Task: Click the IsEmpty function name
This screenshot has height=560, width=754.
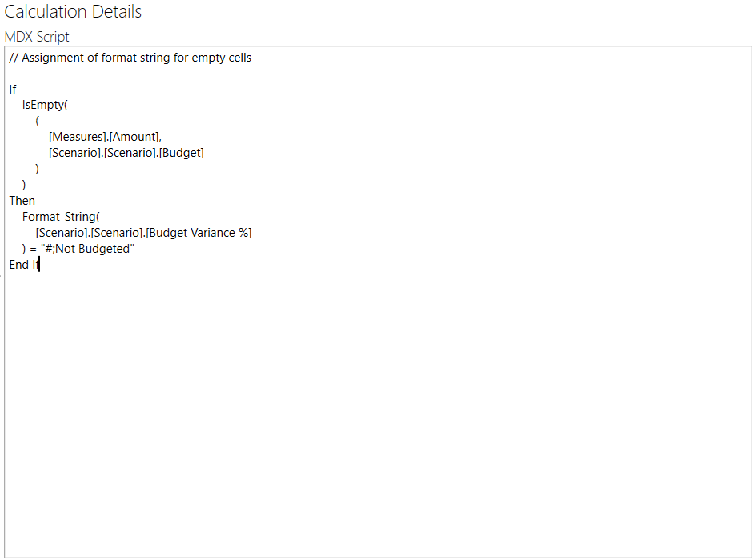Action: pos(44,105)
